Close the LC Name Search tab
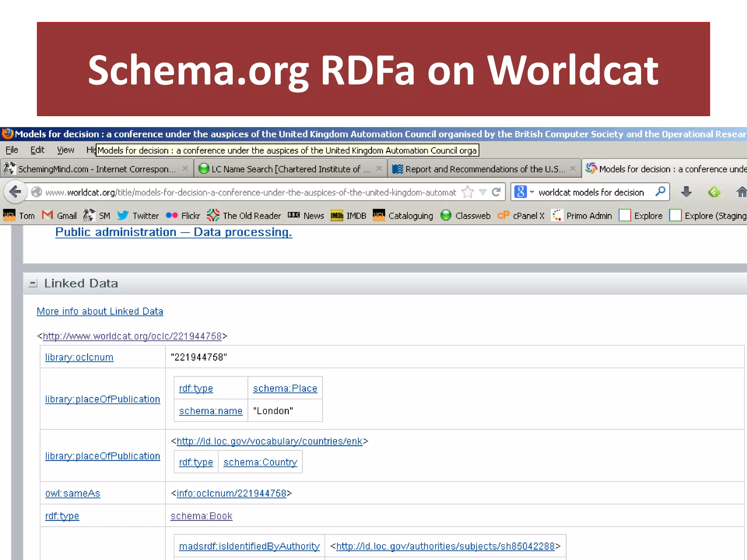 pos(379,168)
